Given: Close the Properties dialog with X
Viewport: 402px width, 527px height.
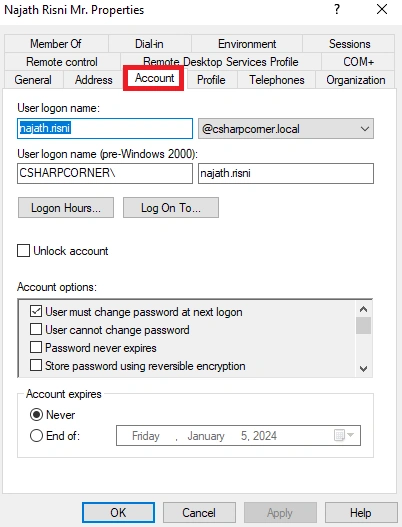Looking at the screenshot, I should click(x=382, y=9).
